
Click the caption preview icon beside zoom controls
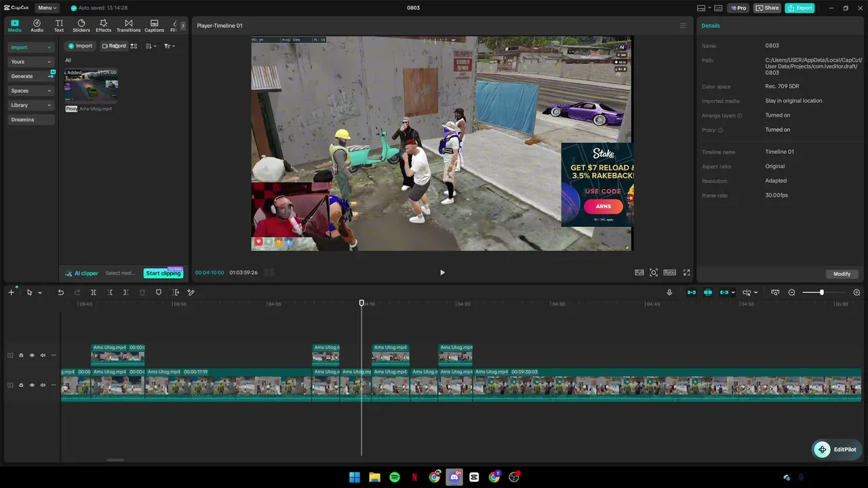click(775, 293)
